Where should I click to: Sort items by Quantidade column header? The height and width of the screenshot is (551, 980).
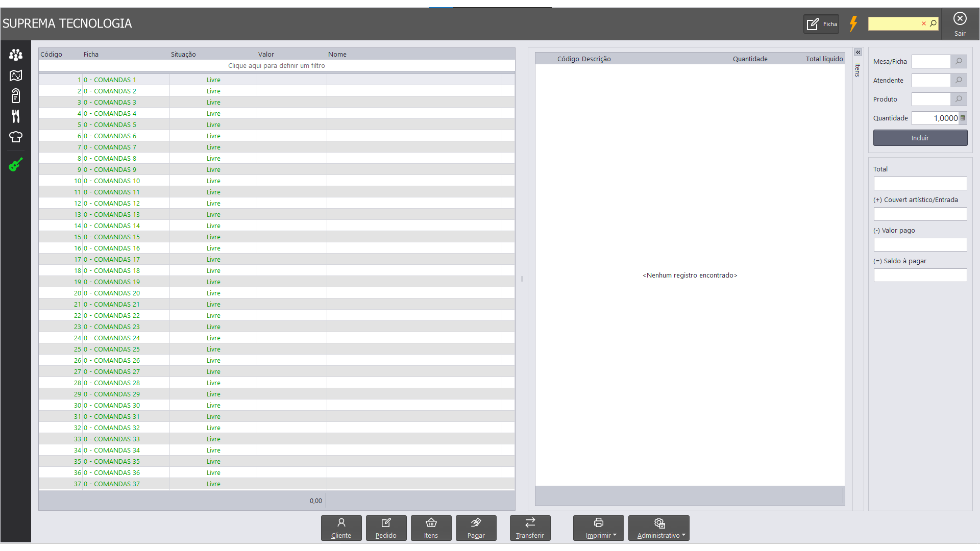click(x=750, y=59)
